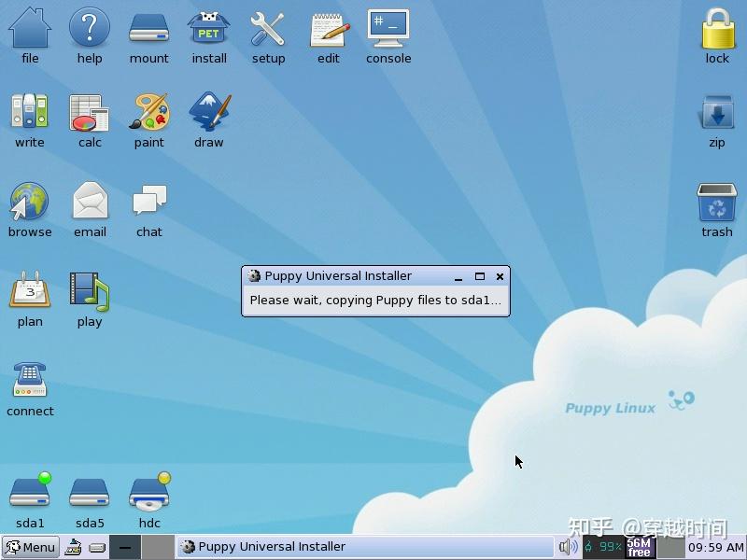Launch the setup wrench icon
The width and height of the screenshot is (747, 560).
pyautogui.click(x=268, y=30)
